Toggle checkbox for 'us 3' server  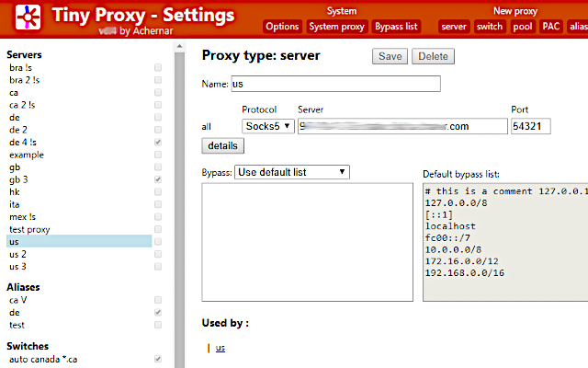pos(158,266)
